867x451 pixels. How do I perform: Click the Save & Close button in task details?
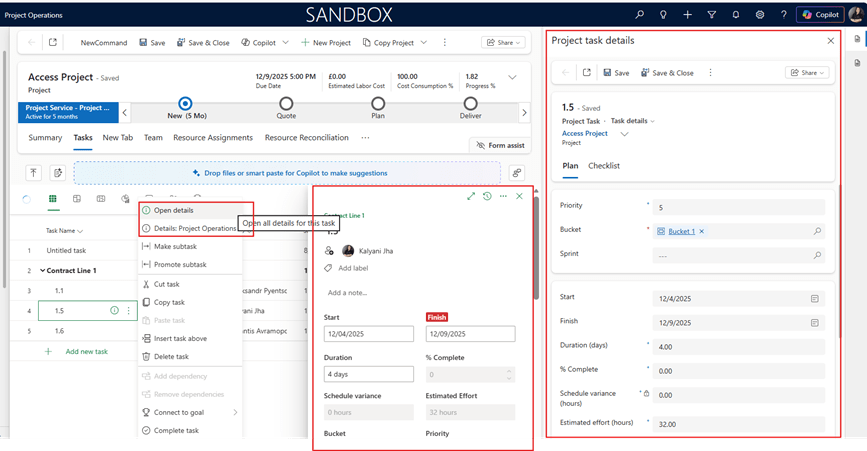667,73
